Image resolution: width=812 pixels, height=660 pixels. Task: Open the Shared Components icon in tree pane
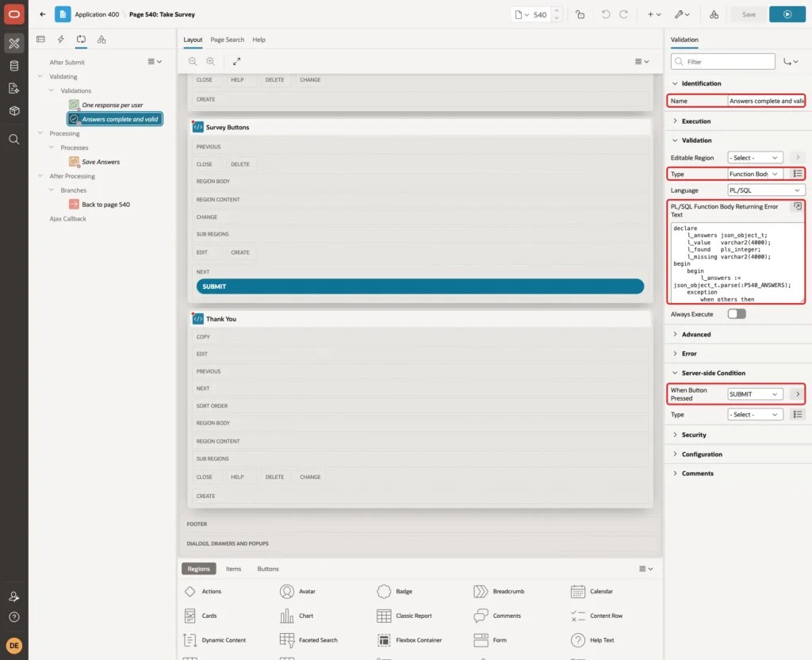[x=101, y=40]
